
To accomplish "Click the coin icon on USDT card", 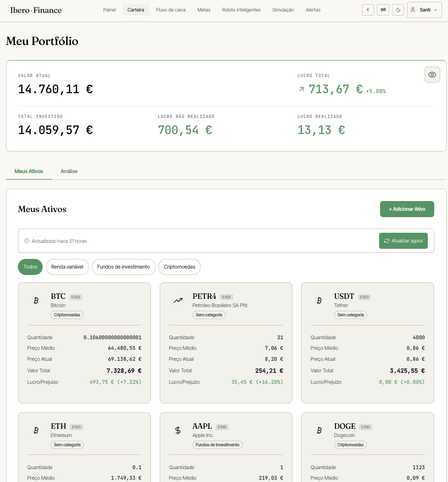I will 319,300.
